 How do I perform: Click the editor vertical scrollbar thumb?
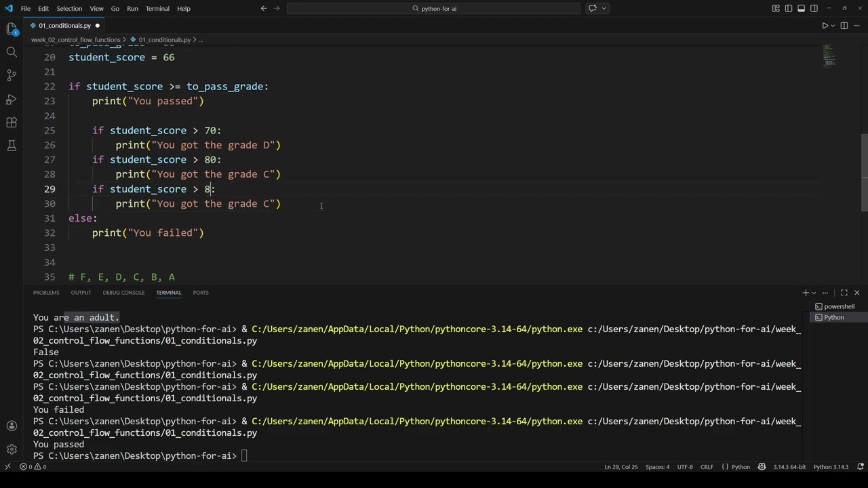click(864, 173)
